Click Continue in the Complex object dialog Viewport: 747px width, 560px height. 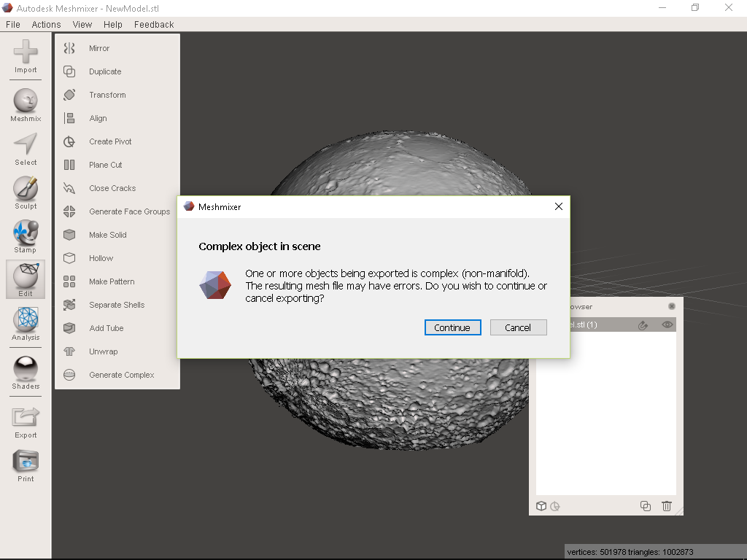452,327
